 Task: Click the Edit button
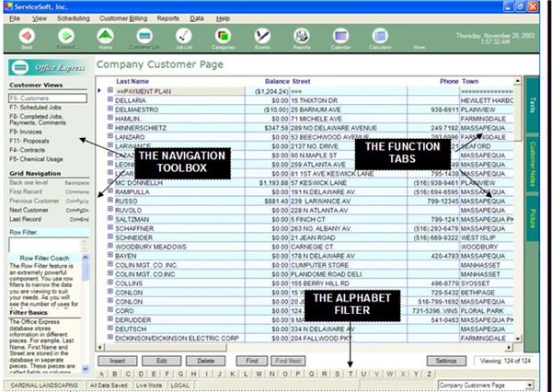[162, 361]
